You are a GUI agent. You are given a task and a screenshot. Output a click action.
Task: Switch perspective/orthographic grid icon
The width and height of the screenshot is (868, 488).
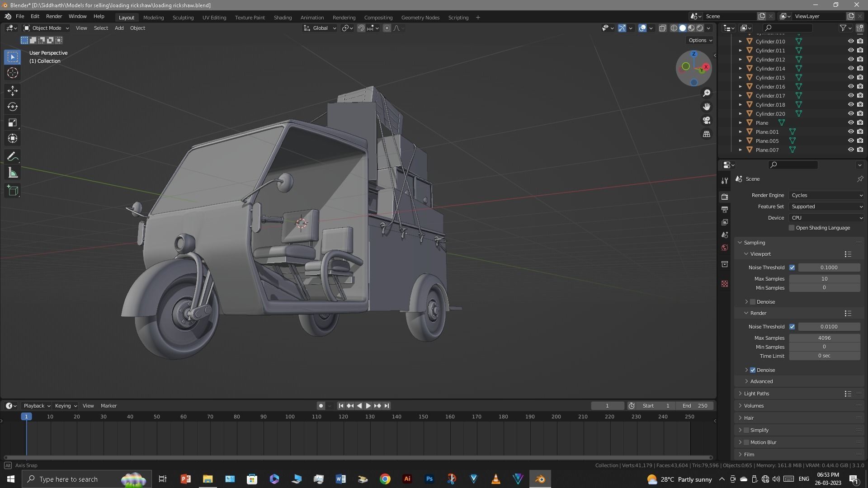point(707,134)
